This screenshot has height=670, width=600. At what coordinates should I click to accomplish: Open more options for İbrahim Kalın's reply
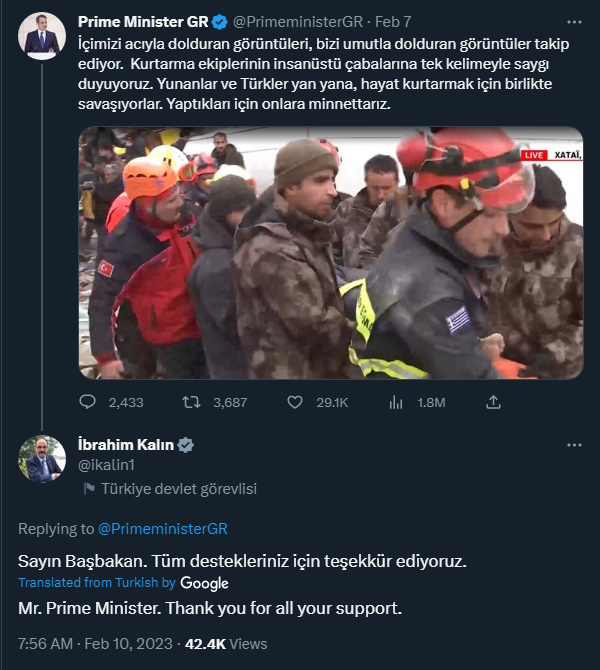573,445
